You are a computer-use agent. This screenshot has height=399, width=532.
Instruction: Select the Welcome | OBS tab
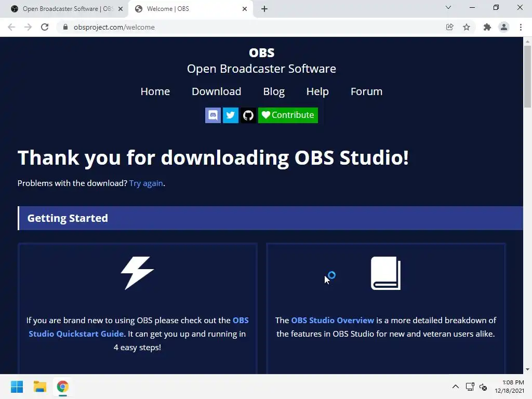190,9
